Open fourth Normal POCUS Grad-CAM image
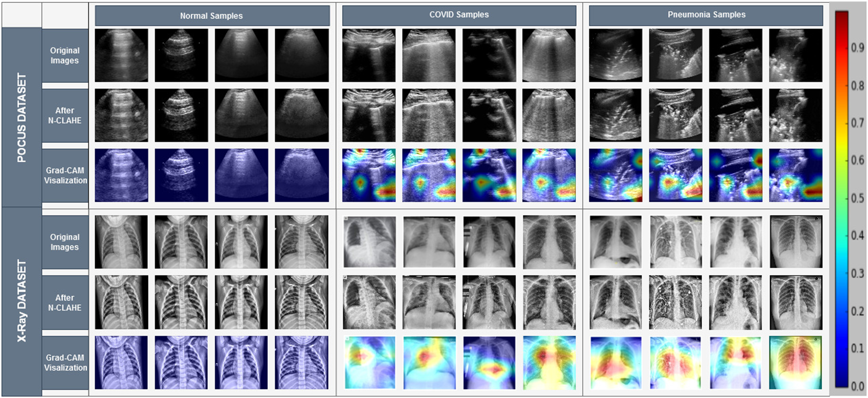The width and height of the screenshot is (868, 398). (302, 175)
